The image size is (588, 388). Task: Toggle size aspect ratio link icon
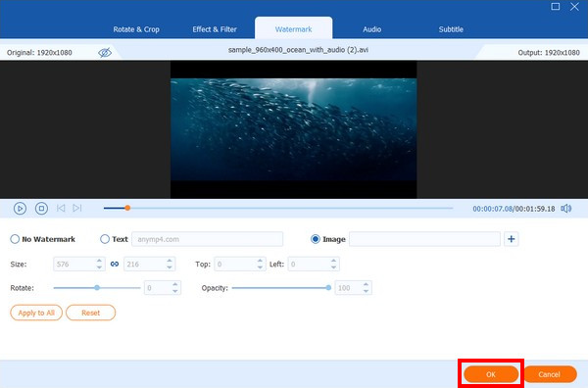(x=115, y=264)
